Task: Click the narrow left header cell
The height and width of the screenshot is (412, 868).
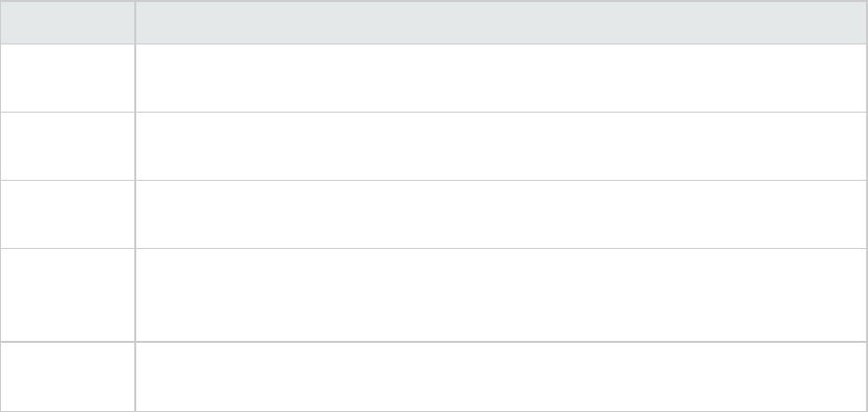Action: [67, 22]
